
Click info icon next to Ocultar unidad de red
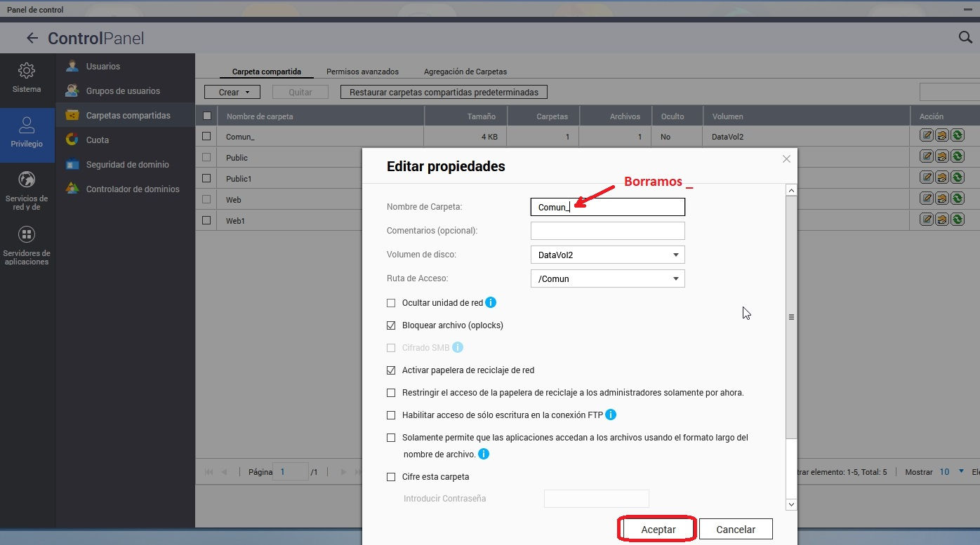(491, 303)
